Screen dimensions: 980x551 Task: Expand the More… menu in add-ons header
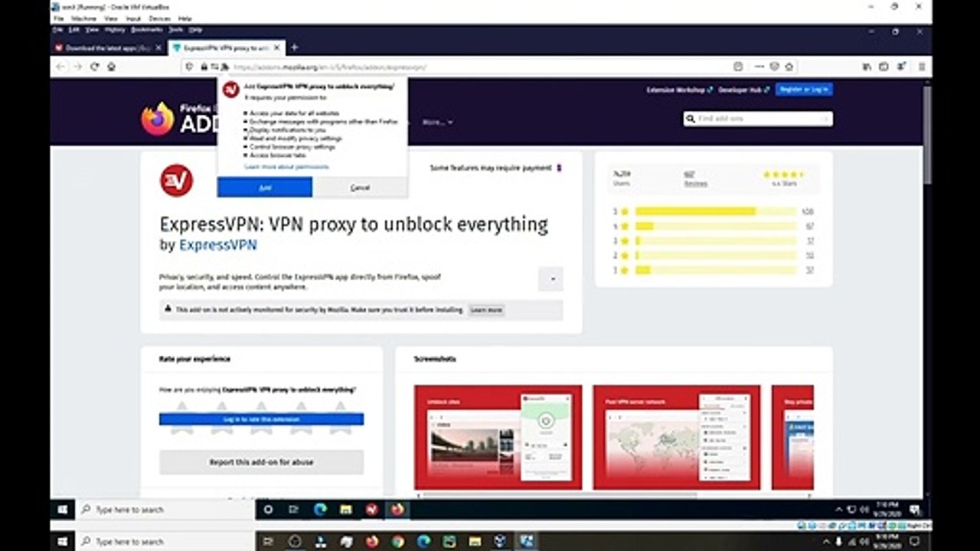click(x=437, y=122)
